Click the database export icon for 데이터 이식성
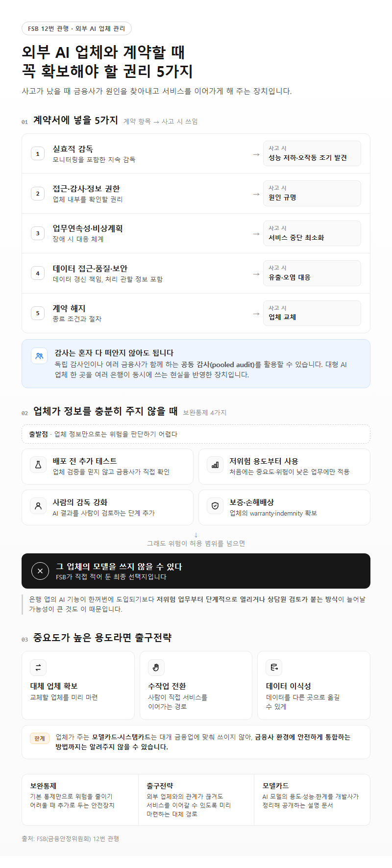Viewport: 392px width, 868px height. point(274,668)
